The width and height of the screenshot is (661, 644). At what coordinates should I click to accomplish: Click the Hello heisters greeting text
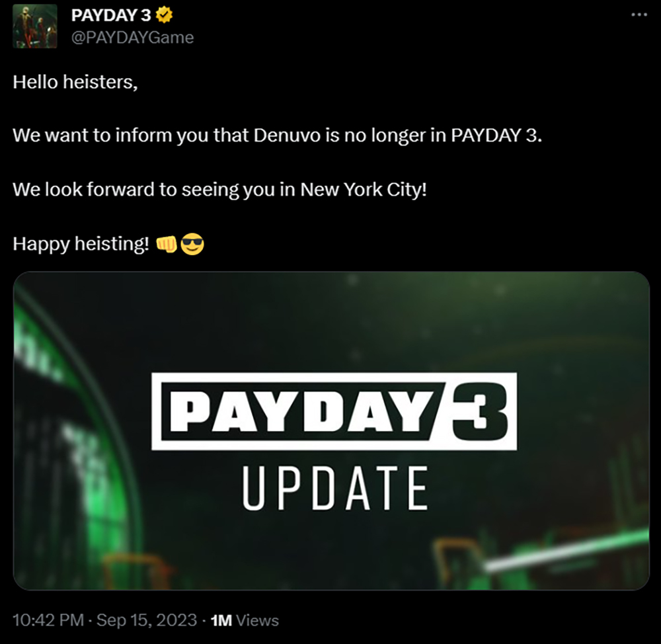[75, 82]
